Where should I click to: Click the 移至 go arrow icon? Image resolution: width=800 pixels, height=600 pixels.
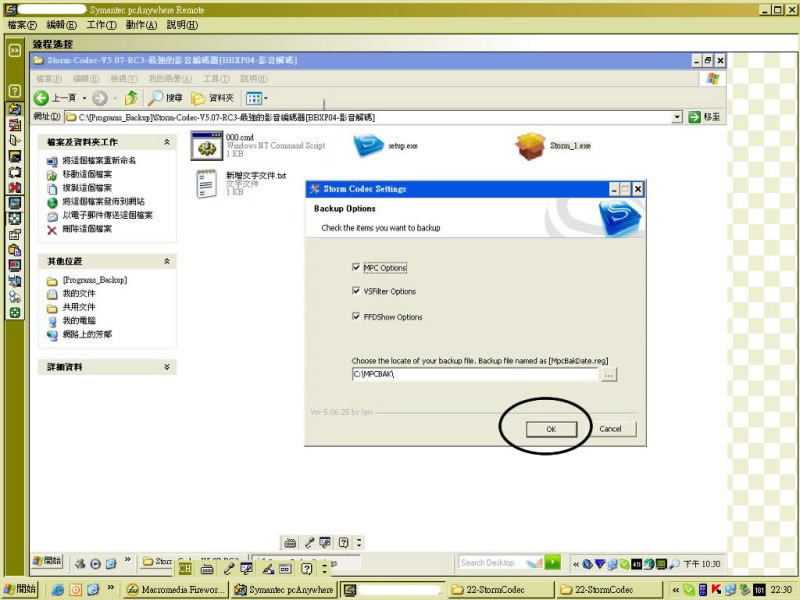[694, 117]
